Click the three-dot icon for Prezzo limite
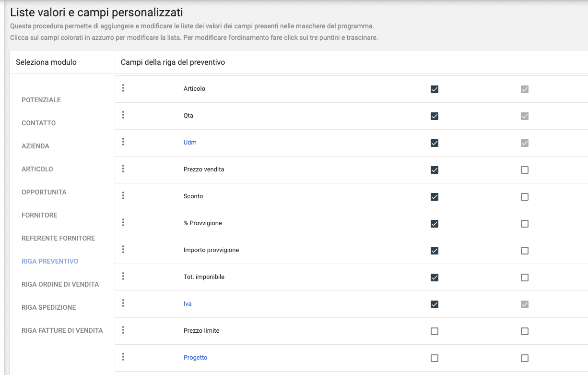This screenshot has height=375, width=588. point(123,330)
